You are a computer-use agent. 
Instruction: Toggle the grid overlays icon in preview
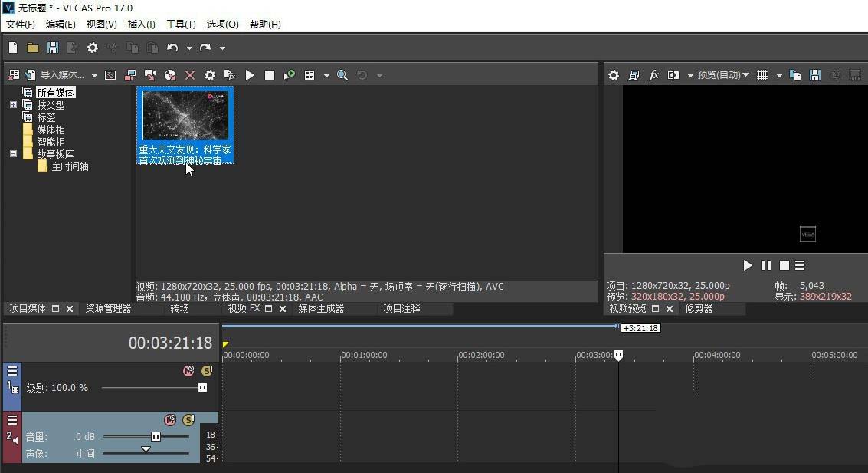point(762,75)
